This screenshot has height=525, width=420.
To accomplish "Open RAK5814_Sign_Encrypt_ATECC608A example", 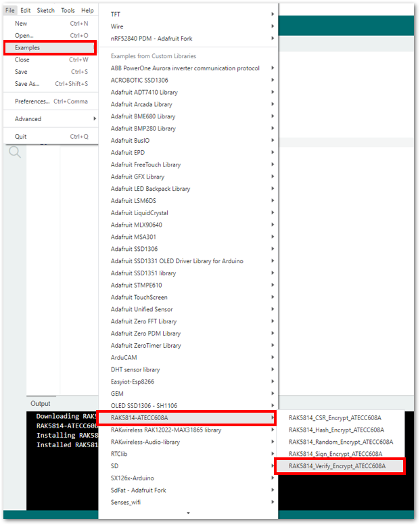I will (x=342, y=454).
